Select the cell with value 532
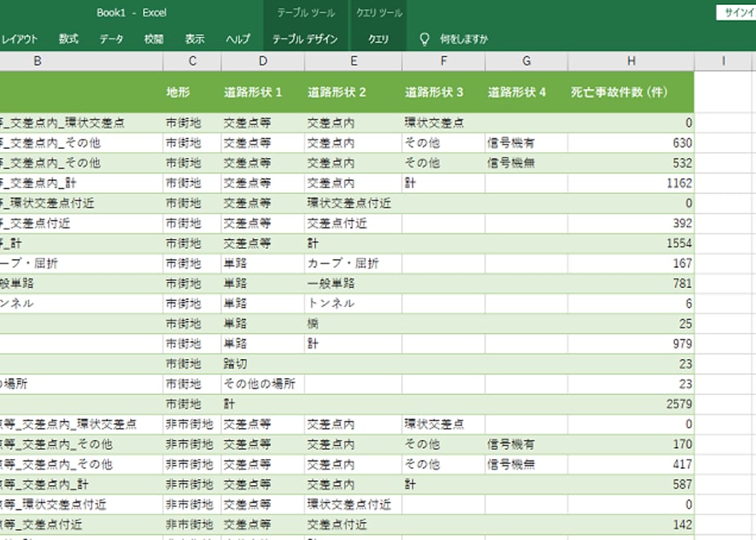Viewport: 756px width, 540px height. point(631,164)
